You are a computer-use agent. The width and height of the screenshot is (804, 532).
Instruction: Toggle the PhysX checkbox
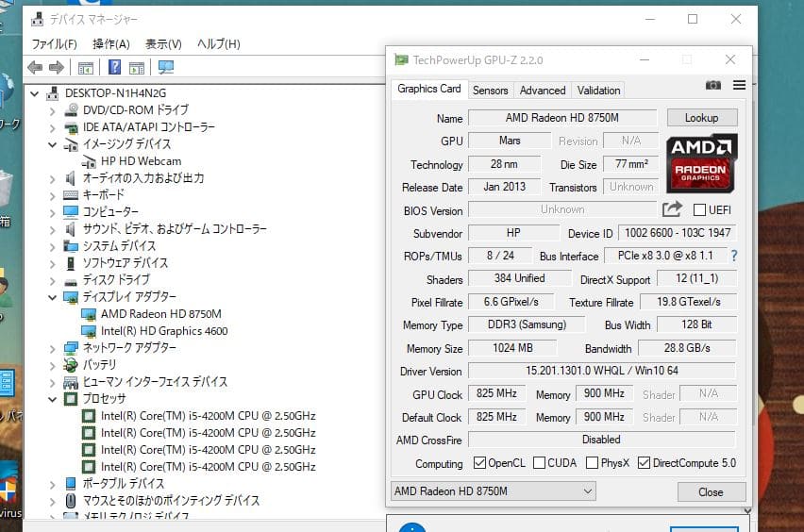(592, 463)
